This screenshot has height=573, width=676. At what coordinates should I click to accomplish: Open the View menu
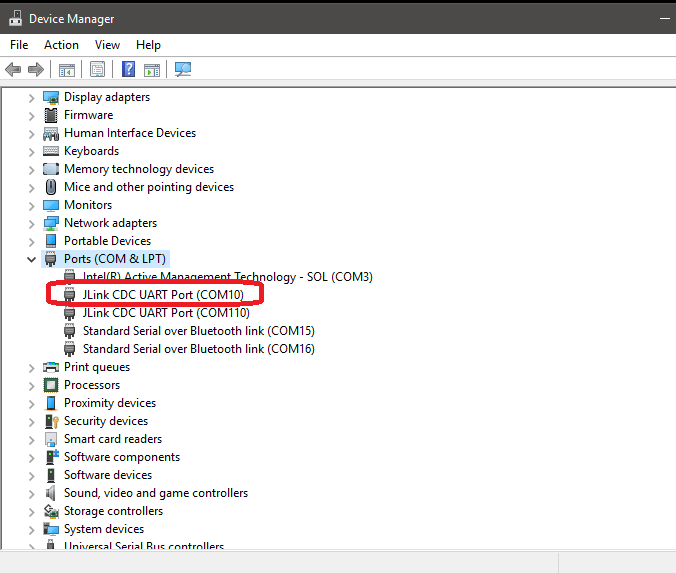(x=107, y=45)
